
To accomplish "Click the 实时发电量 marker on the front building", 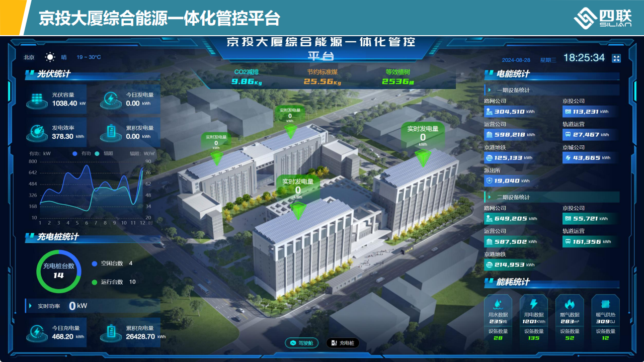I will (x=298, y=197).
